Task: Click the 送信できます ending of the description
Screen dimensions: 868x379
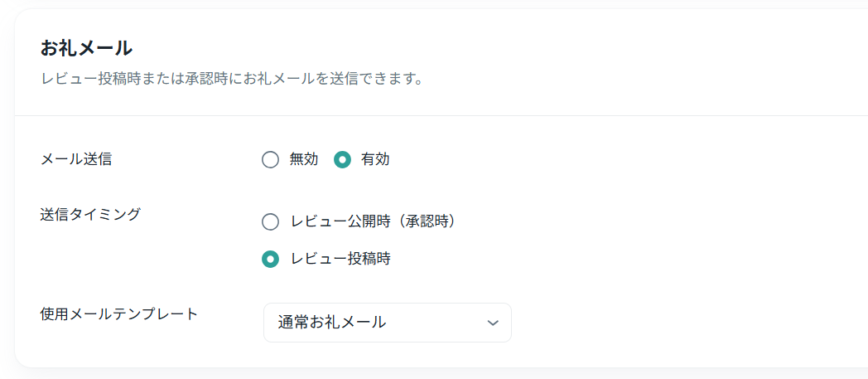Action: (379, 80)
